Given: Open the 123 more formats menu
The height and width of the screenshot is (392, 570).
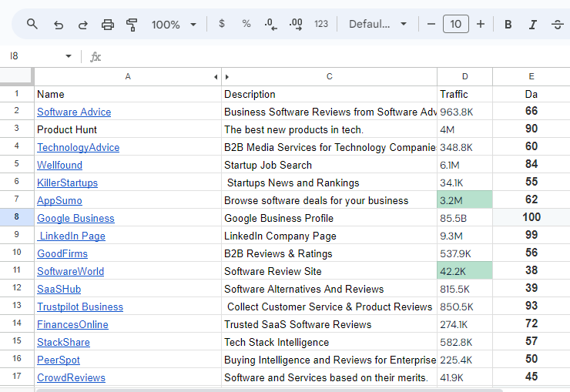Looking at the screenshot, I should [321, 25].
